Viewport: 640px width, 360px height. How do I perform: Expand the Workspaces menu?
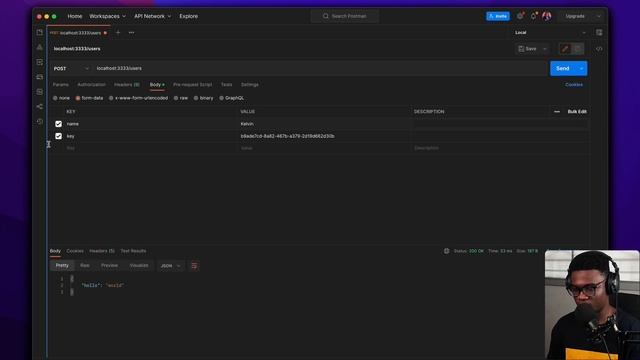107,16
